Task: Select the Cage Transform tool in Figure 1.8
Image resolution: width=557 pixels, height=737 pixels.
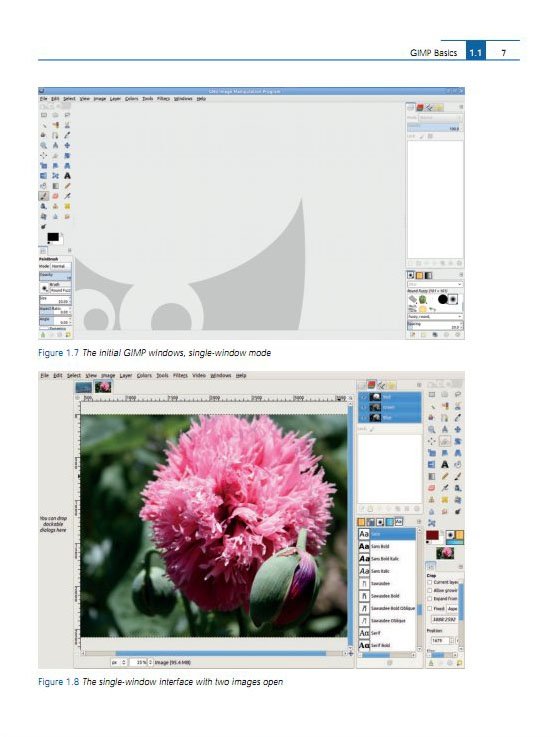Action: coord(431,523)
